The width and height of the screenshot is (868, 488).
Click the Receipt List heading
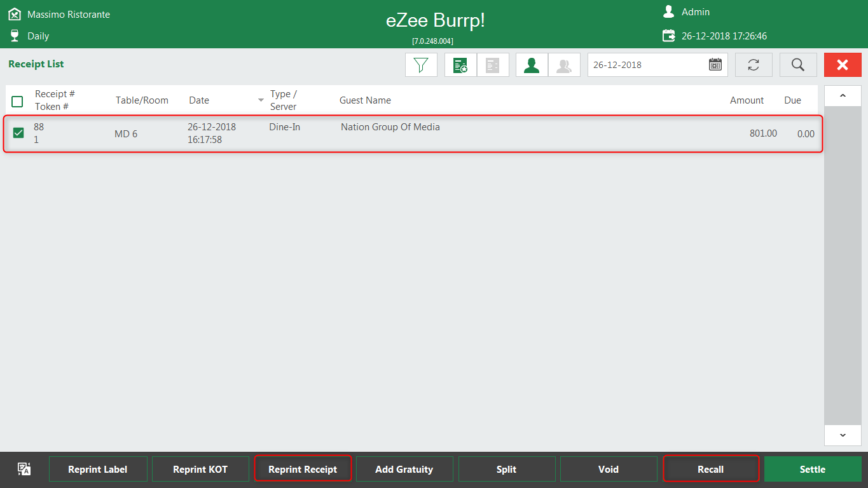pos(36,64)
